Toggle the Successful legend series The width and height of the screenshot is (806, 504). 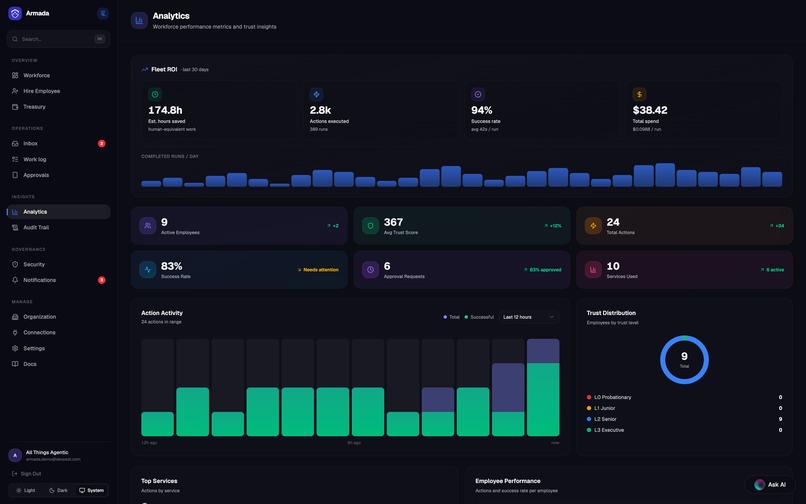(x=479, y=317)
